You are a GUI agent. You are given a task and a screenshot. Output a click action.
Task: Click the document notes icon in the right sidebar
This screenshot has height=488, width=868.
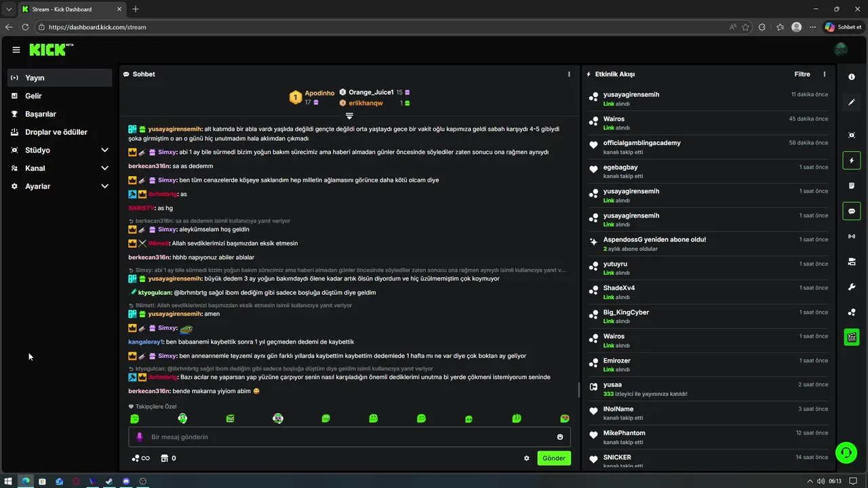[x=852, y=186]
